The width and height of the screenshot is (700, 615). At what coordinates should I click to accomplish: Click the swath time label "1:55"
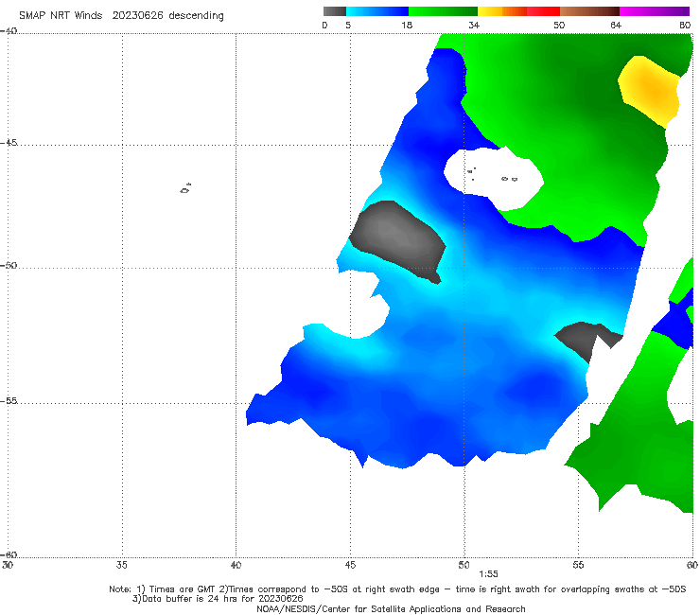tap(488, 574)
